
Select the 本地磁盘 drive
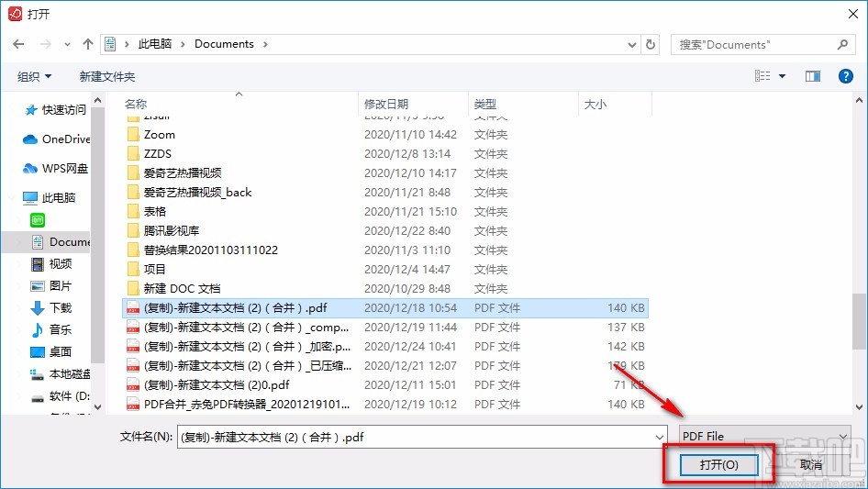click(x=60, y=374)
